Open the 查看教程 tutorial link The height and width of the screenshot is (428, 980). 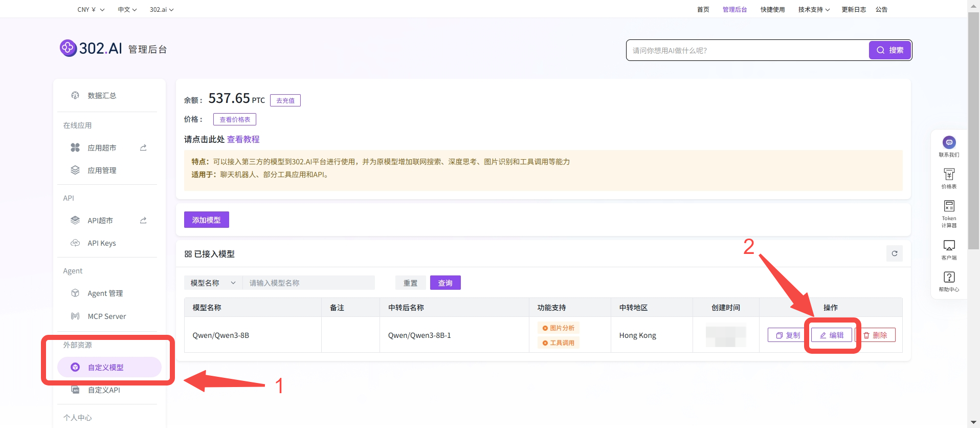(x=243, y=139)
